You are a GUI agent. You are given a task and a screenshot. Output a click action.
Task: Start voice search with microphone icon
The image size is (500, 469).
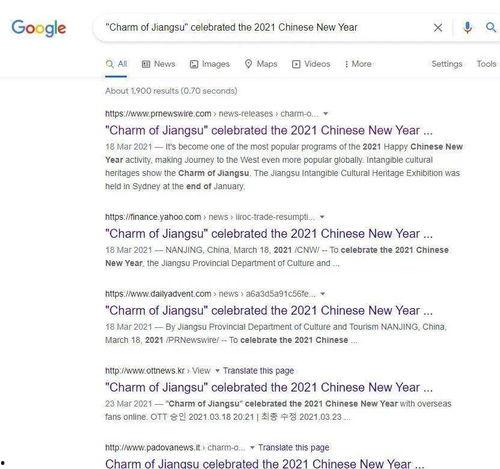[467, 28]
